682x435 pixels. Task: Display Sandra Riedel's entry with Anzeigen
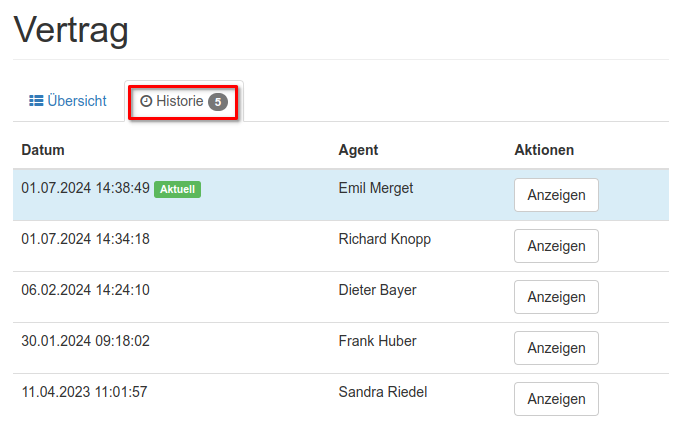coord(556,399)
